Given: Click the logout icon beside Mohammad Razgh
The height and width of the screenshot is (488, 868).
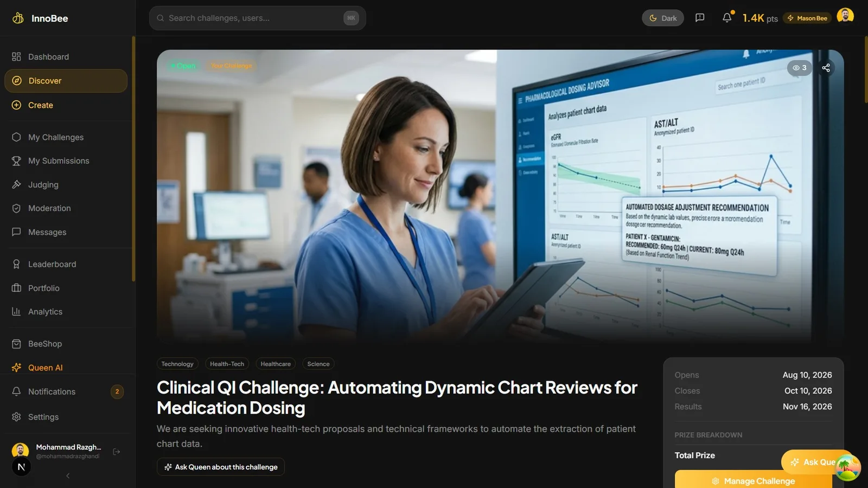Looking at the screenshot, I should [x=116, y=452].
